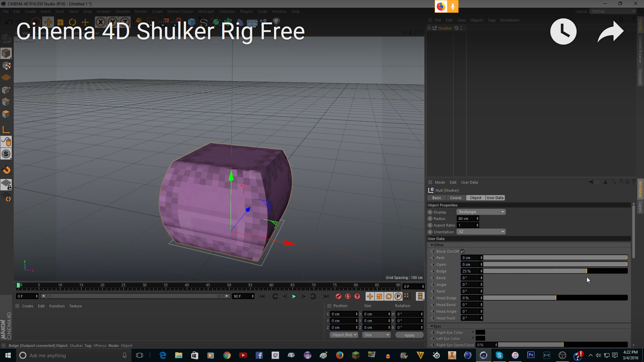Select Points mode in left palette

(6, 90)
